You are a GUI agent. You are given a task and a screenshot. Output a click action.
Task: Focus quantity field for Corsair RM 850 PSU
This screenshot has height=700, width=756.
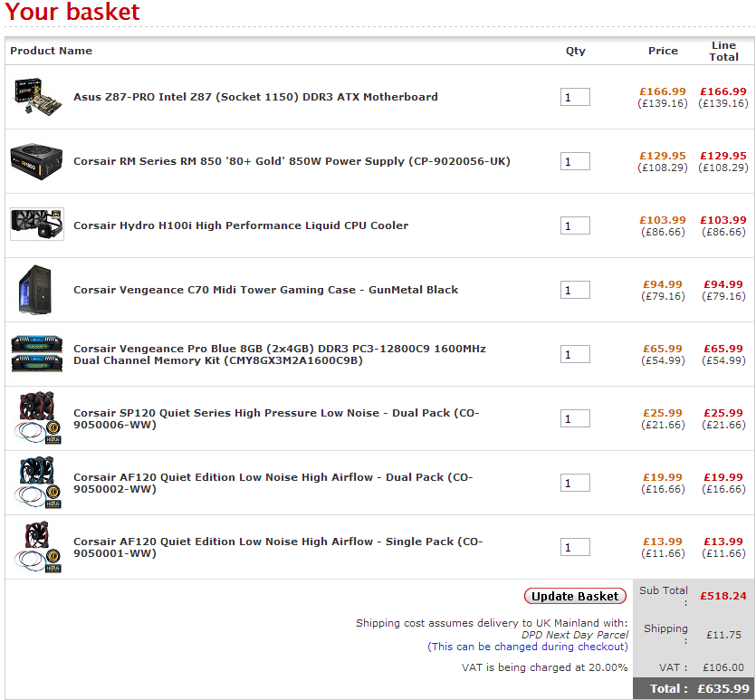(x=575, y=161)
